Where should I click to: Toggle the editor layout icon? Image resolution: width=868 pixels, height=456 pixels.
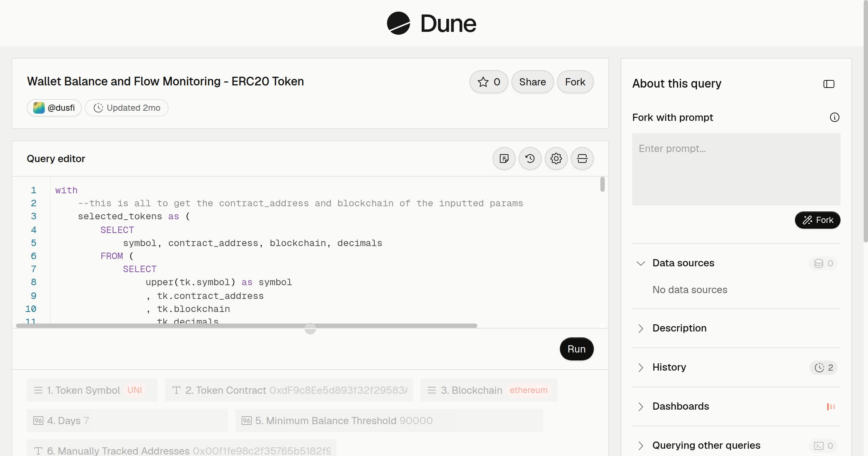[x=582, y=159]
